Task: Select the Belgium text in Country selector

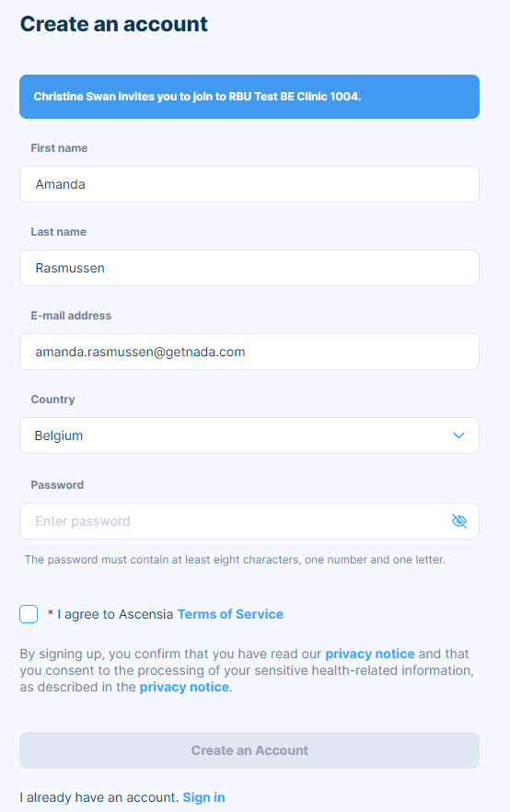Action: pyautogui.click(x=59, y=435)
